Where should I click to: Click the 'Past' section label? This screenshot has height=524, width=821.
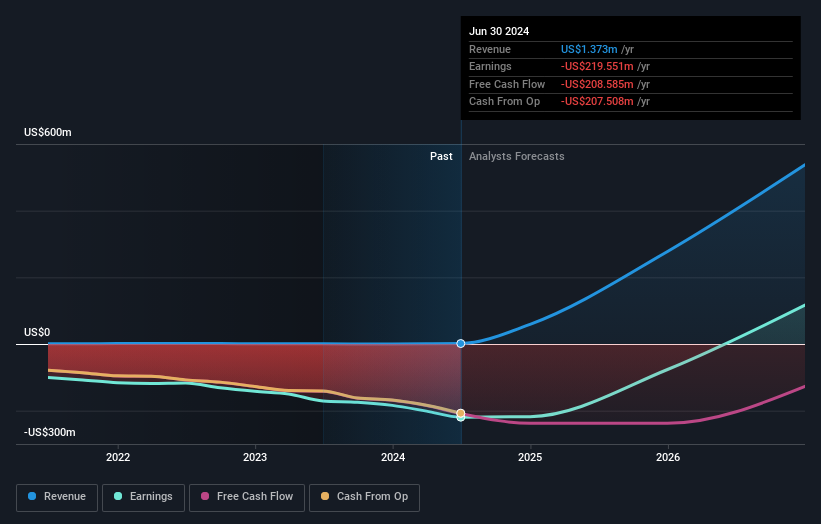pyautogui.click(x=441, y=156)
